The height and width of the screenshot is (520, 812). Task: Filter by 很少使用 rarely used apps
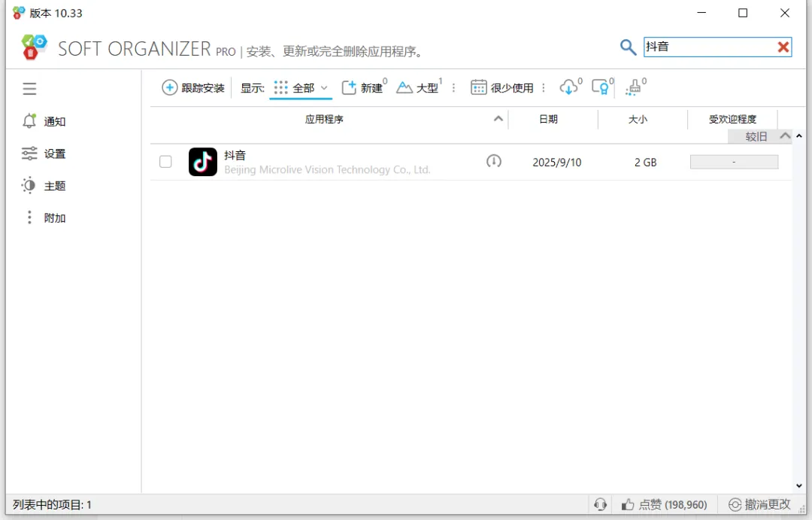[501, 87]
